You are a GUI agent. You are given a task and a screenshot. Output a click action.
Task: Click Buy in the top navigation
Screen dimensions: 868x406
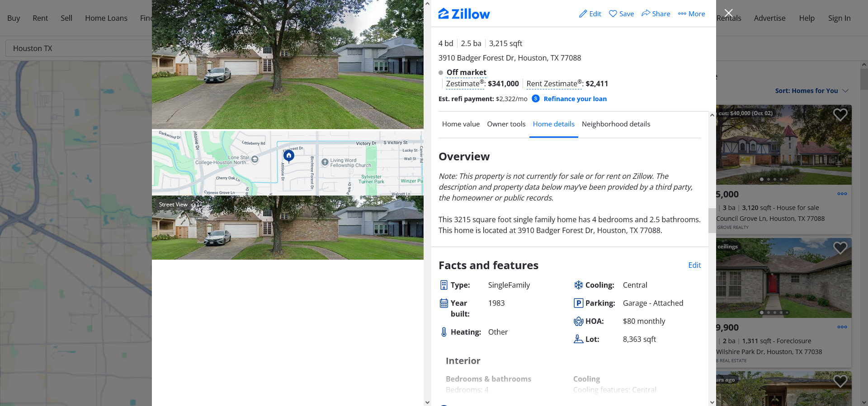point(14,18)
